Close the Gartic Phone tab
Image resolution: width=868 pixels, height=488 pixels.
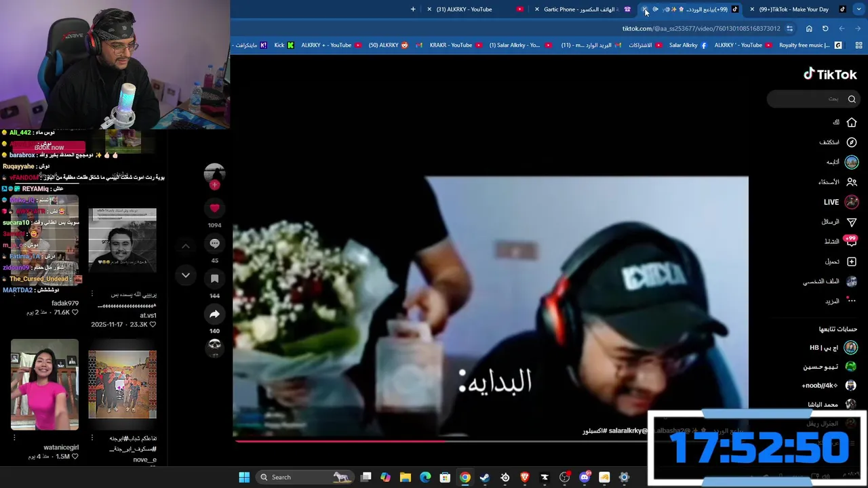[537, 9]
